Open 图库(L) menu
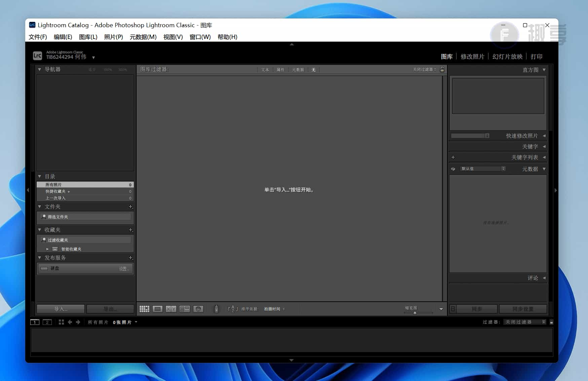Image resolution: width=588 pixels, height=381 pixels. click(88, 37)
